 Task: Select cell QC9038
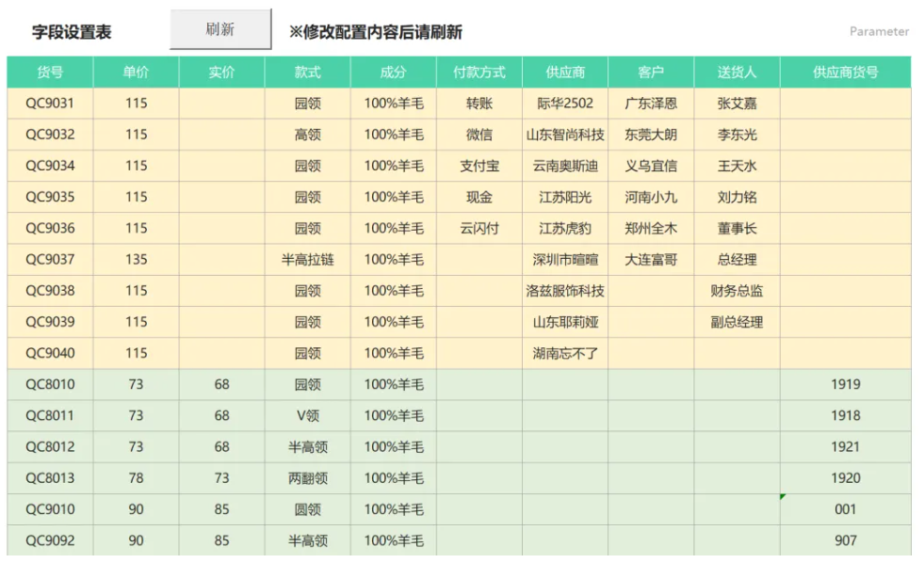50,291
